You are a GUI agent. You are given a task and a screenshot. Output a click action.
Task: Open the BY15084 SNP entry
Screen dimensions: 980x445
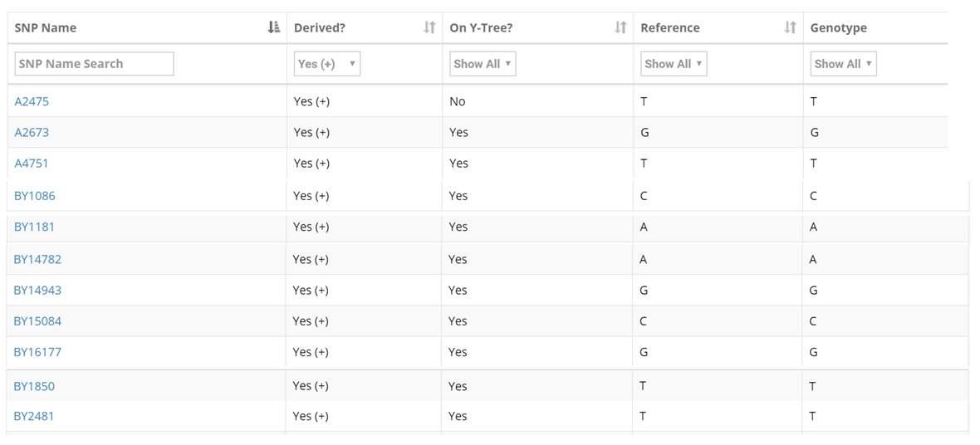click(x=37, y=321)
